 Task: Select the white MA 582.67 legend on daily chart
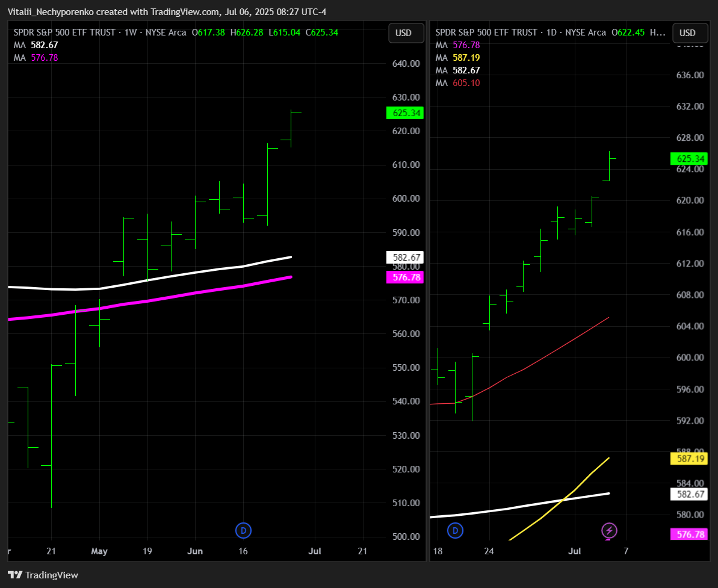(x=457, y=70)
